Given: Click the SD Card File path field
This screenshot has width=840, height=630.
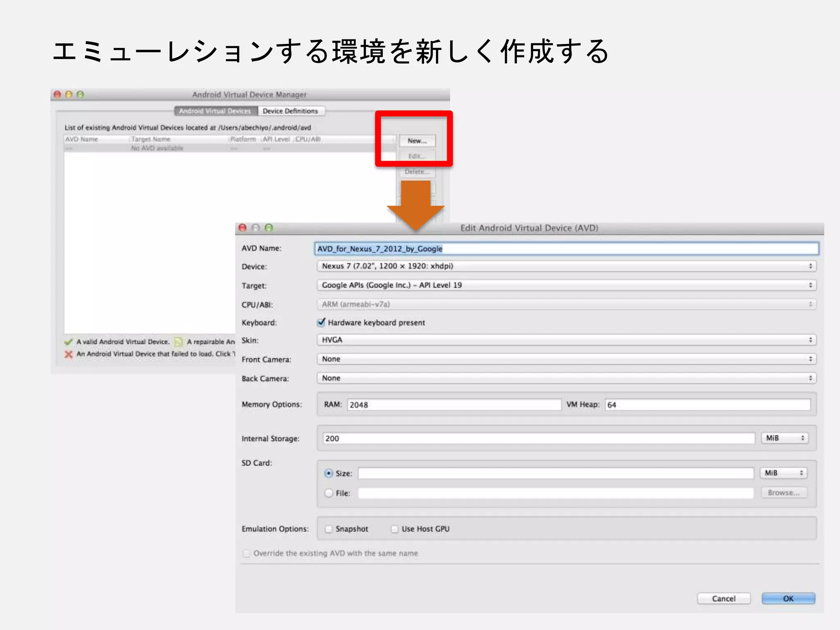Looking at the screenshot, I should click(x=556, y=493).
